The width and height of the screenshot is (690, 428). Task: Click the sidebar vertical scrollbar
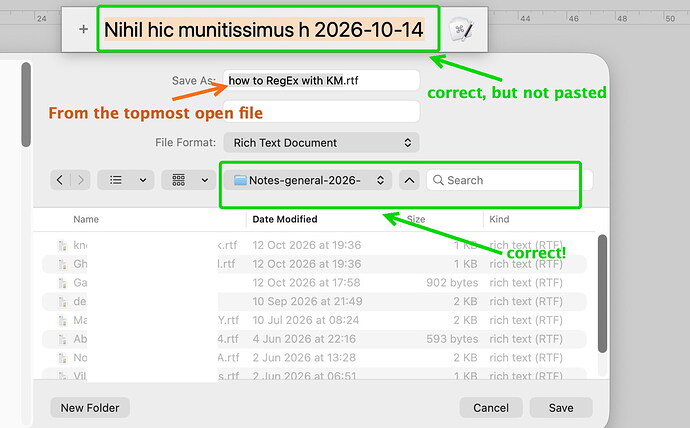[26, 105]
